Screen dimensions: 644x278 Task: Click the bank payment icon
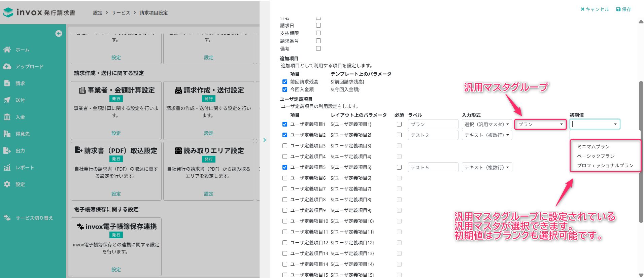[x=7, y=117]
